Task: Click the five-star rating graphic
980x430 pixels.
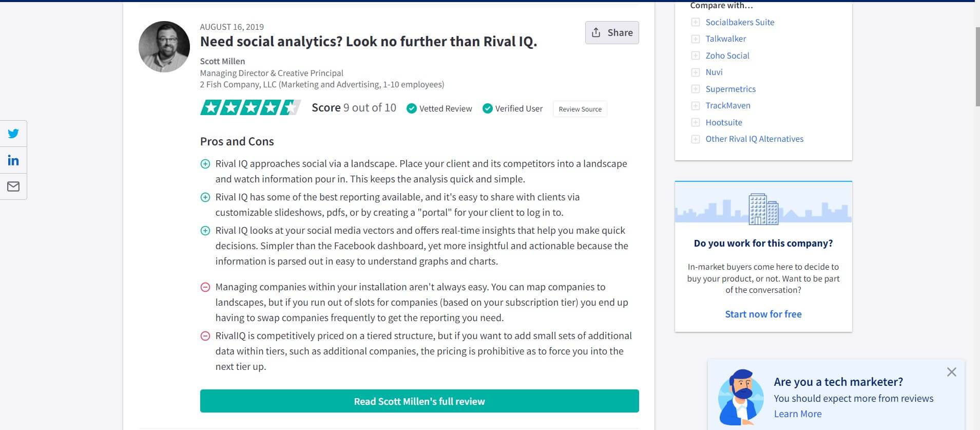Action: [x=250, y=107]
